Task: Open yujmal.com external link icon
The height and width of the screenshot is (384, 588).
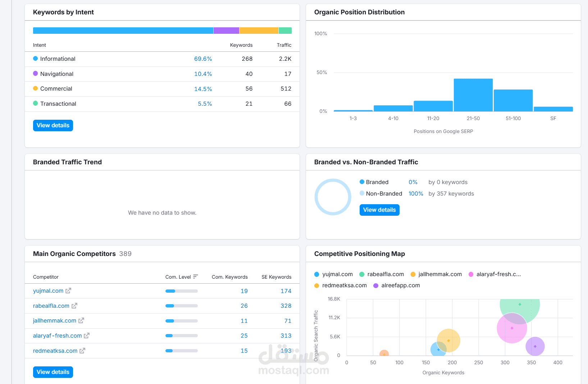Action: [68, 291]
